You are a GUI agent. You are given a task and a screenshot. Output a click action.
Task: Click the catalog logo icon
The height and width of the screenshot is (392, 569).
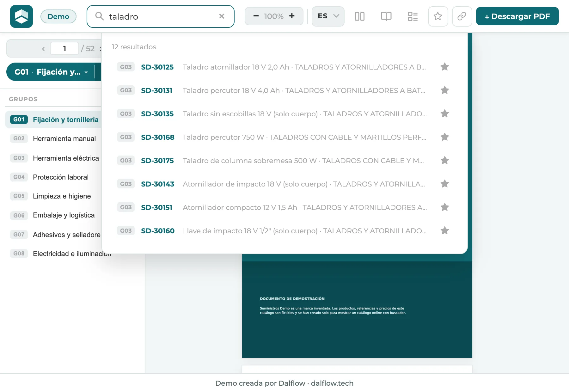point(21,16)
